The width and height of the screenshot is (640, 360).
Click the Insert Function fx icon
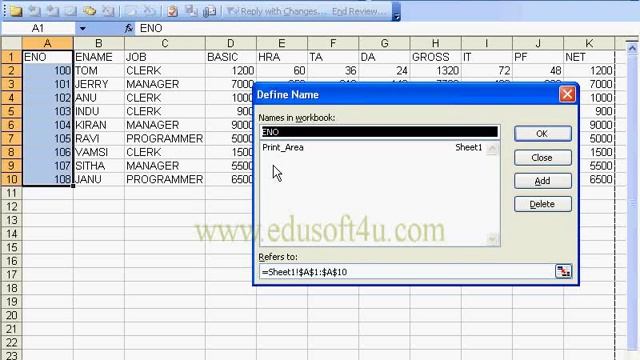[x=129, y=28]
